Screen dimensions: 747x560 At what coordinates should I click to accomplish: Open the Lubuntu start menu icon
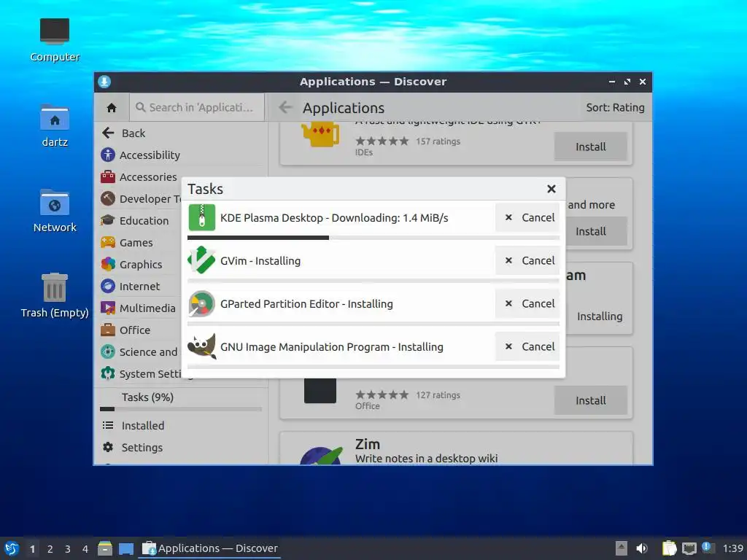(x=12, y=548)
